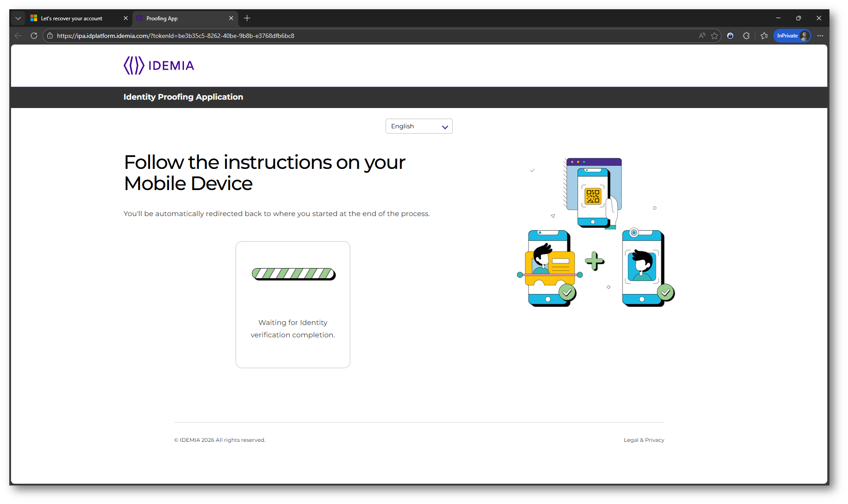This screenshot has height=504, width=848.
Task: Open the Legal & Privacy link
Action: tap(644, 440)
